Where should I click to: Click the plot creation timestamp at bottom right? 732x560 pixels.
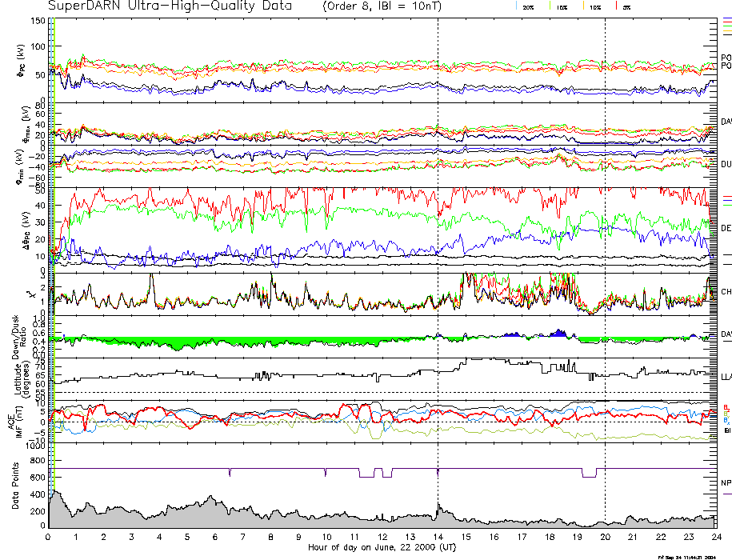686,557
